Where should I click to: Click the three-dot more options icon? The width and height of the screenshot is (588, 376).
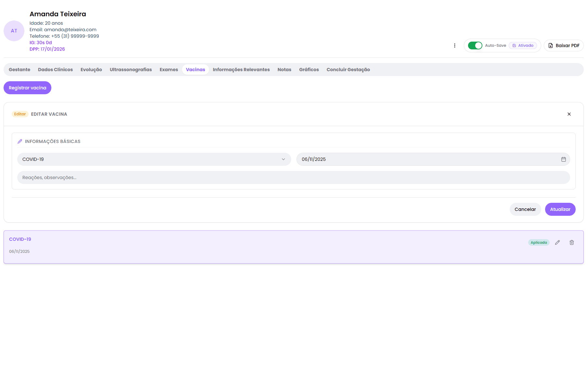pos(454,45)
